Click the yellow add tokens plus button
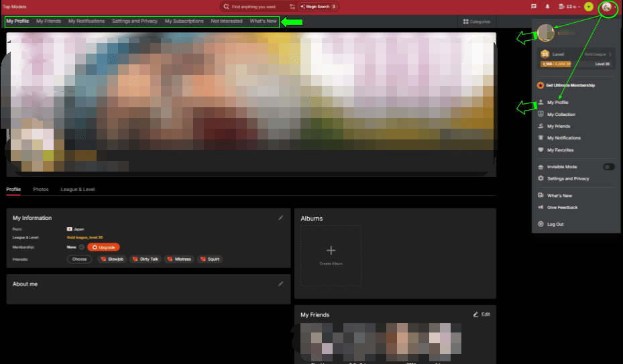The image size is (623, 364). (588, 6)
